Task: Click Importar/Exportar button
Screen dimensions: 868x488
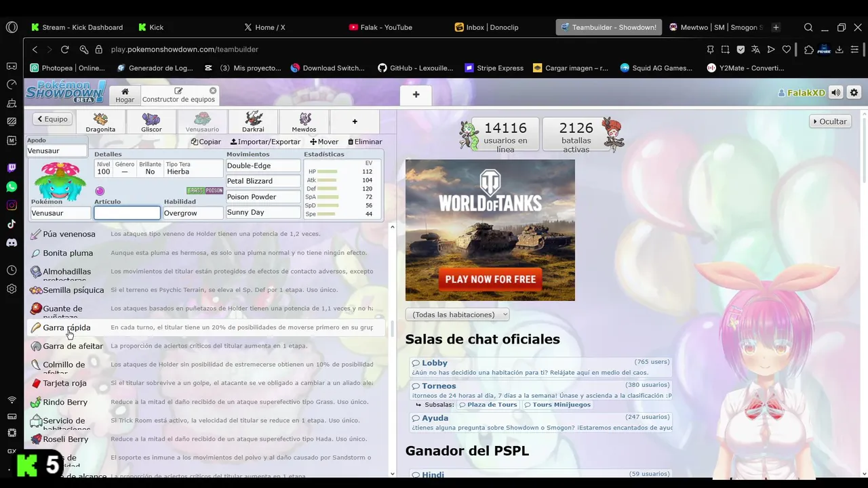Action: pyautogui.click(x=265, y=142)
